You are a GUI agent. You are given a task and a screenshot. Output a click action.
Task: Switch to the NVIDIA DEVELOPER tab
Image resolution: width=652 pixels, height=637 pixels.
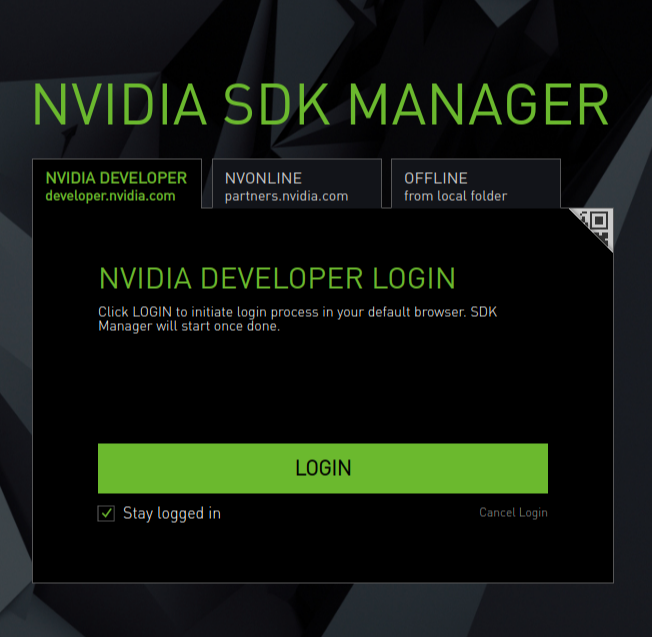[117, 184]
